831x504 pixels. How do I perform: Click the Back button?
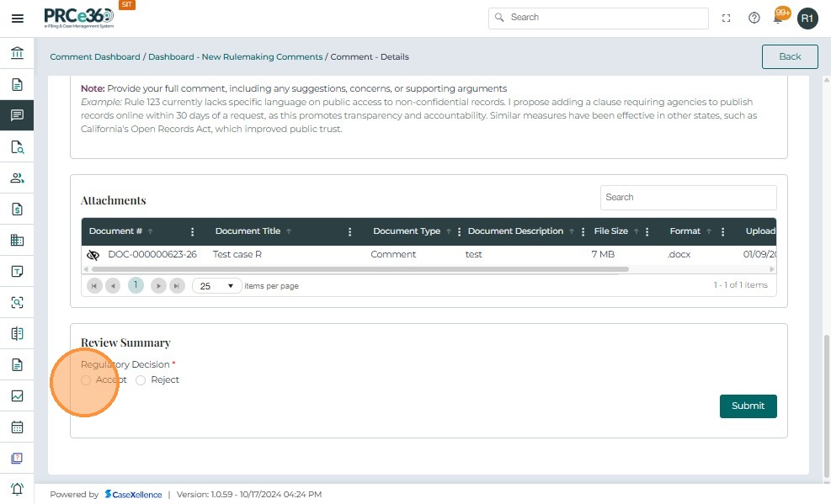(x=790, y=56)
